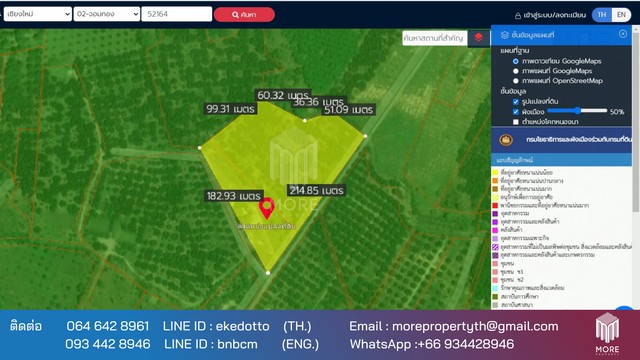The image size is (640, 360).
Task: Open the district dropdown showing 02-จอมทอง
Action: (107, 14)
